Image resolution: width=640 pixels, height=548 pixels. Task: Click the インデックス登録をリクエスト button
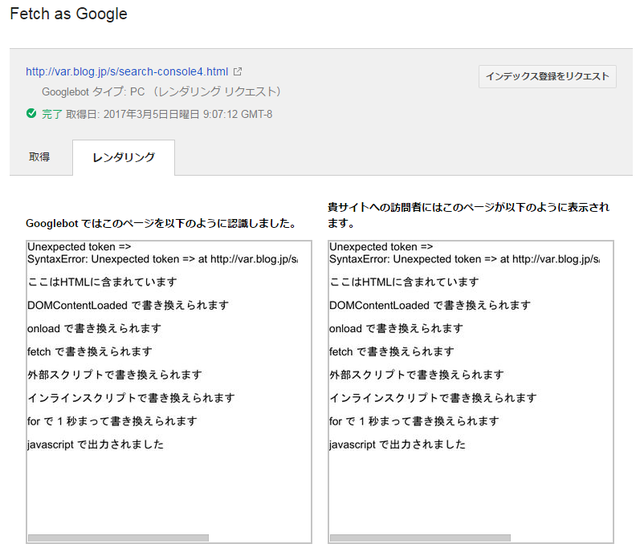(547, 76)
